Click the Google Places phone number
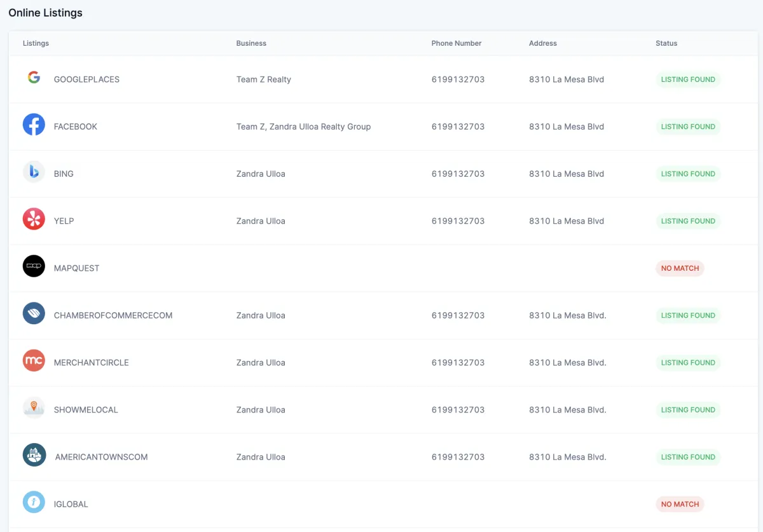The height and width of the screenshot is (532, 763). pos(458,79)
